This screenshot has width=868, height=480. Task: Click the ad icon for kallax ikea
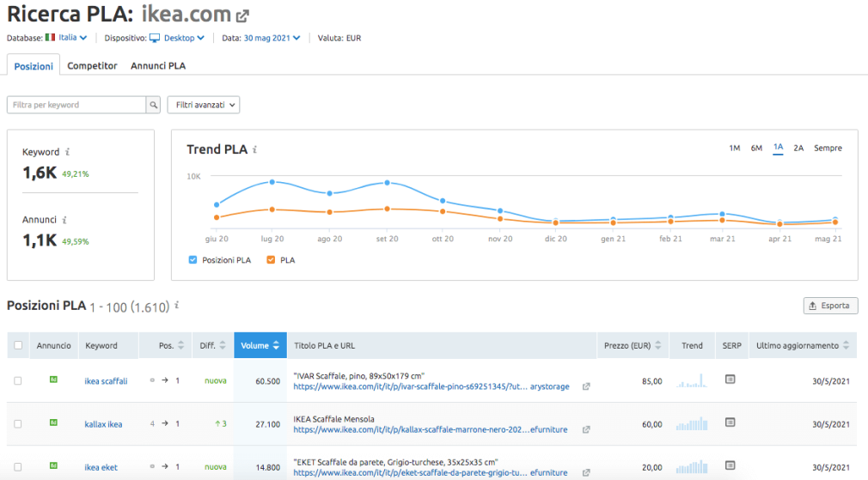pos(53,422)
